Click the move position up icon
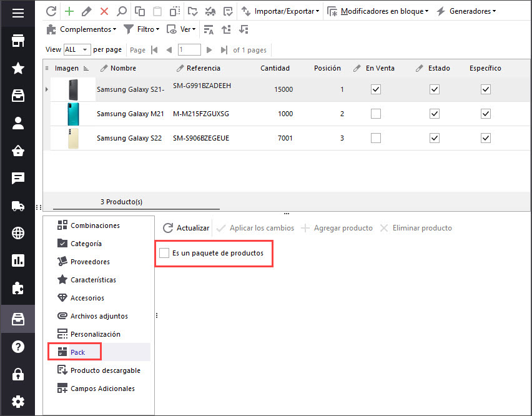The width and height of the screenshot is (532, 416). pyautogui.click(x=226, y=29)
